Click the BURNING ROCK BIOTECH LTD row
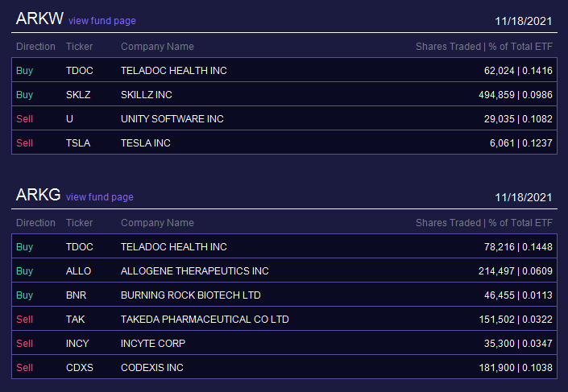568x392 pixels. pyautogui.click(x=284, y=295)
